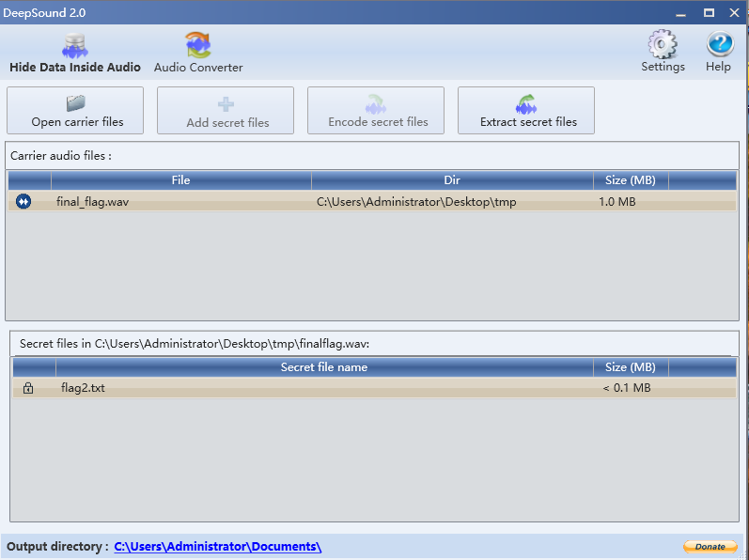Click the lock icon beside flag2.txt
749x560 pixels.
pyautogui.click(x=28, y=388)
